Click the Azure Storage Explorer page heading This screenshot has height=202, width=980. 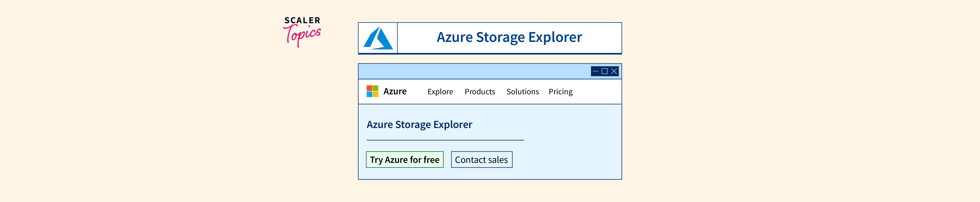[419, 125]
